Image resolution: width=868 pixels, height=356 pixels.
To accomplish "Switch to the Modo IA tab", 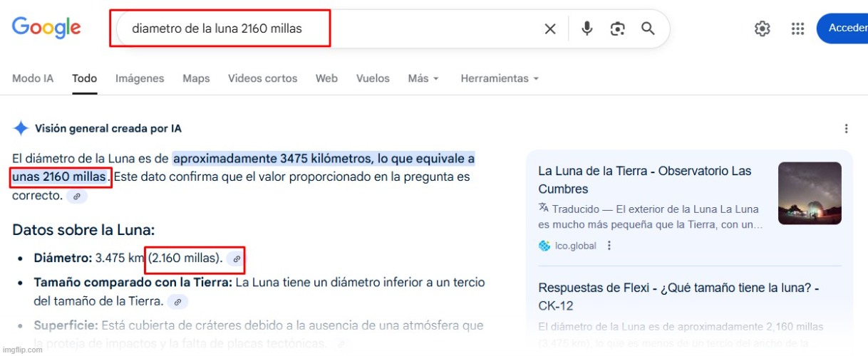I will (33, 78).
